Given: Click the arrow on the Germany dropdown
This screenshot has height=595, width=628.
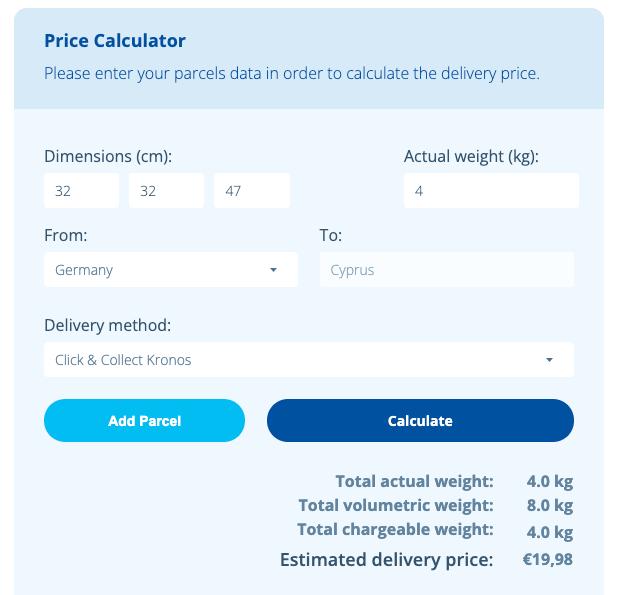Looking at the screenshot, I should point(274,270).
